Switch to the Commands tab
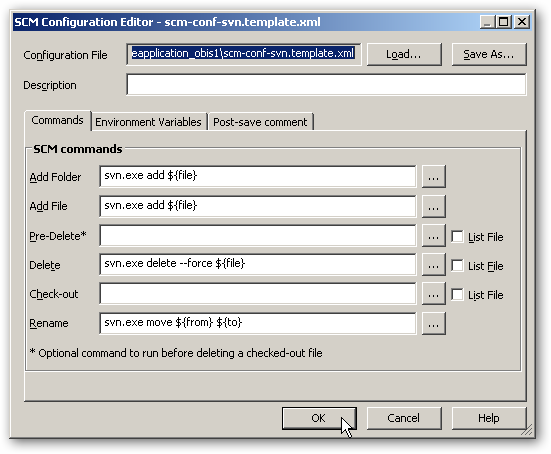Viewport: 551px width, 454px height. click(57, 121)
